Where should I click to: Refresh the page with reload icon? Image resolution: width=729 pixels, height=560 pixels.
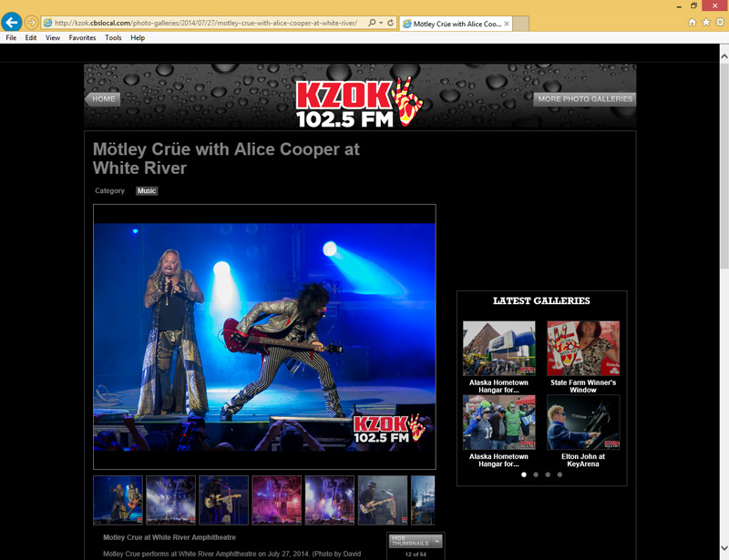click(x=391, y=23)
